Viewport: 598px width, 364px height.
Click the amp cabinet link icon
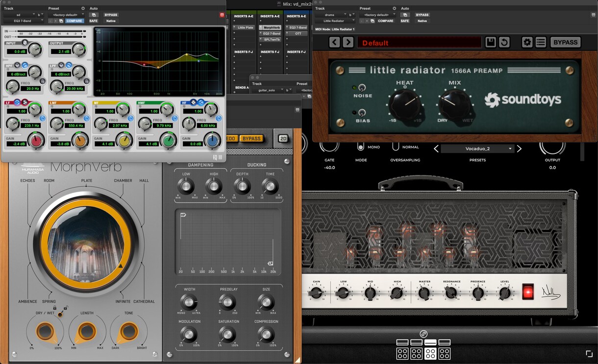pos(424,334)
